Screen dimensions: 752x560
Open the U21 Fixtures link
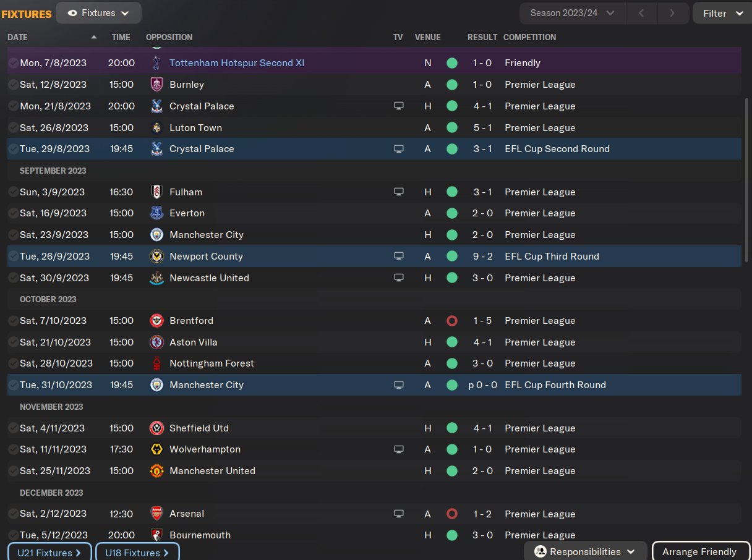pos(50,553)
